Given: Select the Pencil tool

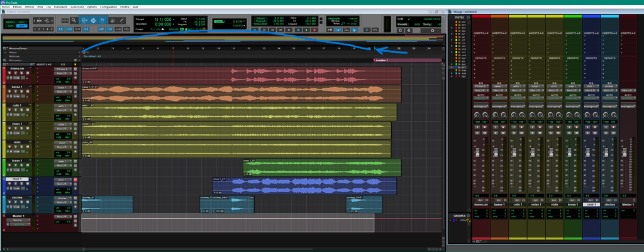Looking at the screenshot, I should coord(122,20).
